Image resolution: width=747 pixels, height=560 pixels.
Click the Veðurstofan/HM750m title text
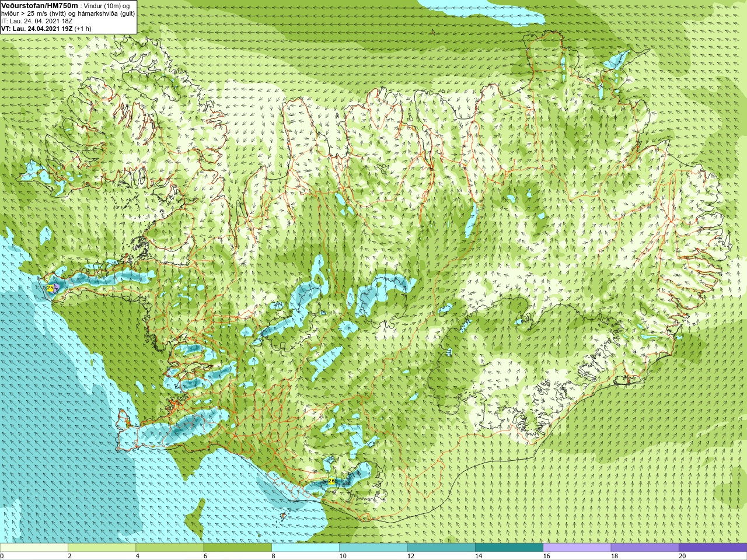[x=40, y=5]
